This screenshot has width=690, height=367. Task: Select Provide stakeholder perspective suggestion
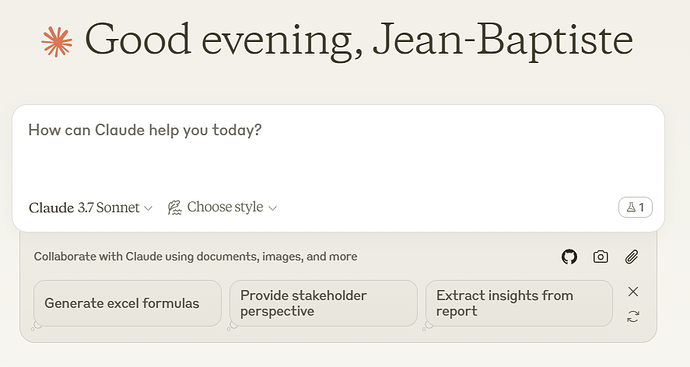[x=323, y=303]
